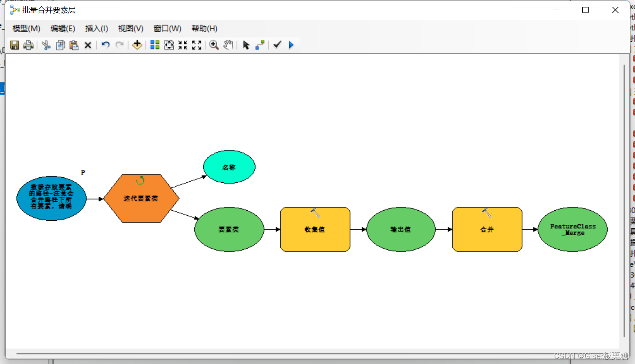The image size is (635, 364).
Task: Open the 插入(I) menu
Action: click(97, 28)
